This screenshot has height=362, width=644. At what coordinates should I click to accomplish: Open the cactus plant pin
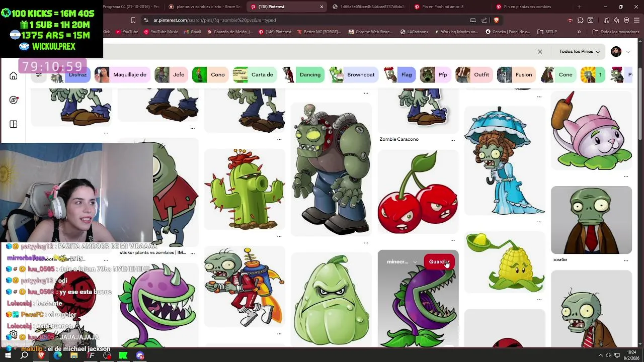(245, 189)
